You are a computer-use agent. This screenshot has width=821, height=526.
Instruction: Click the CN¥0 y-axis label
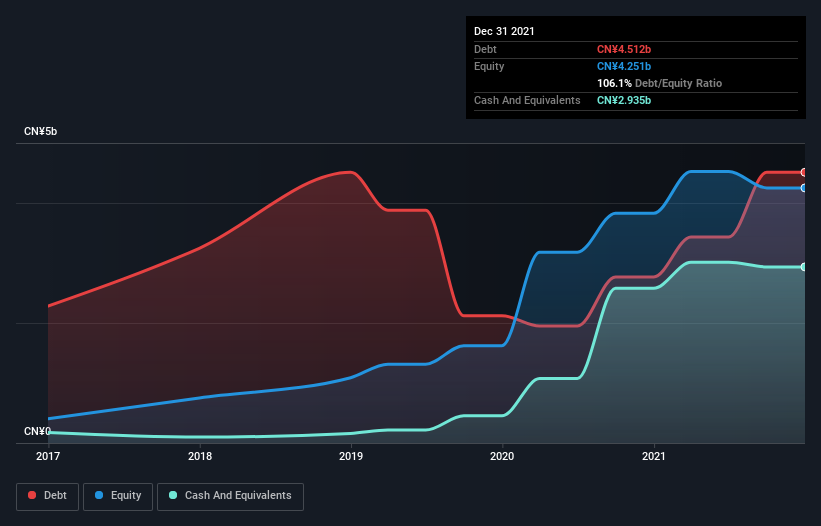point(37,431)
